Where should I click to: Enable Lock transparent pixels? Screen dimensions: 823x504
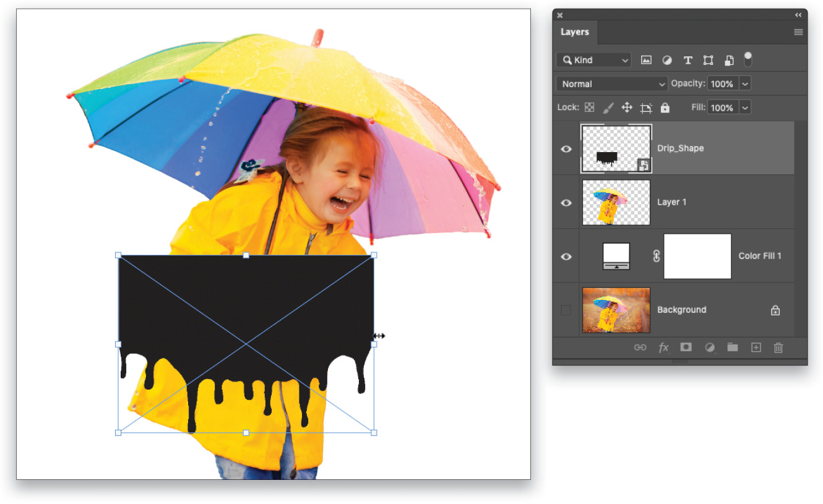590,107
